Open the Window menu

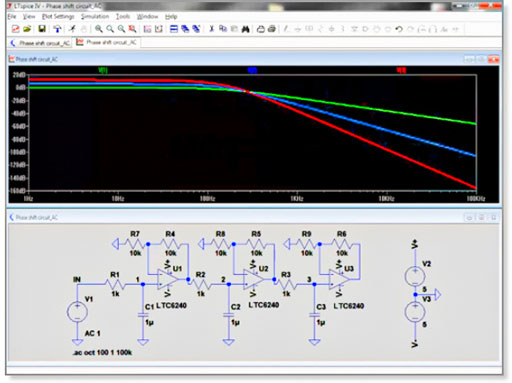(147, 16)
